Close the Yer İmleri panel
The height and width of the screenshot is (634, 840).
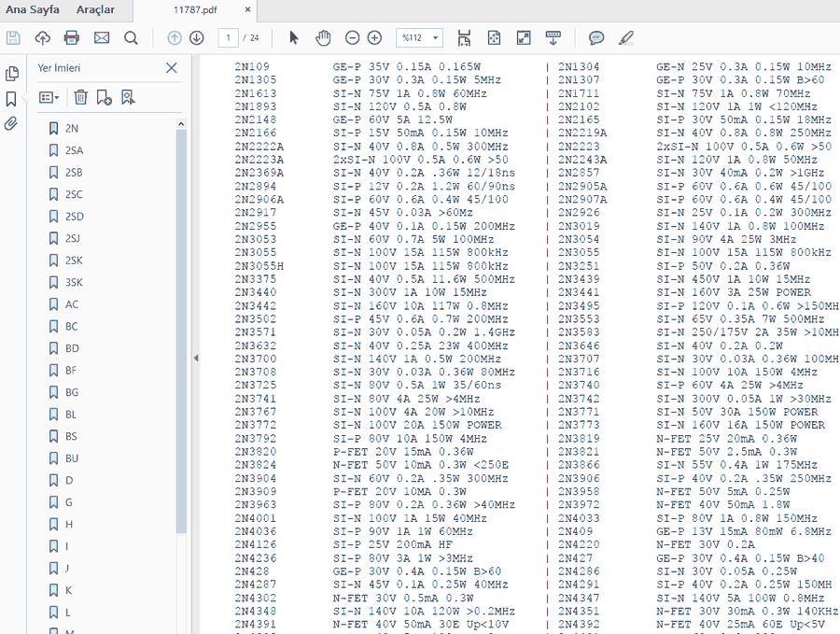point(172,68)
